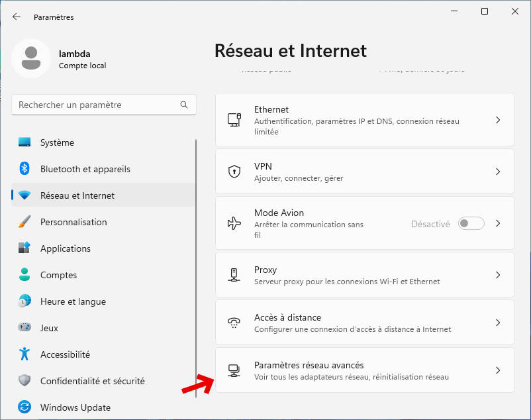Click the lambda user avatar icon

[x=31, y=58]
